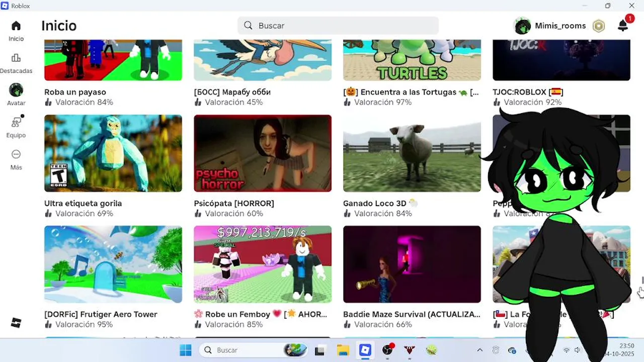The width and height of the screenshot is (644, 362).
Task: Click the TJOC:ROBLOX title text
Action: [x=528, y=93]
